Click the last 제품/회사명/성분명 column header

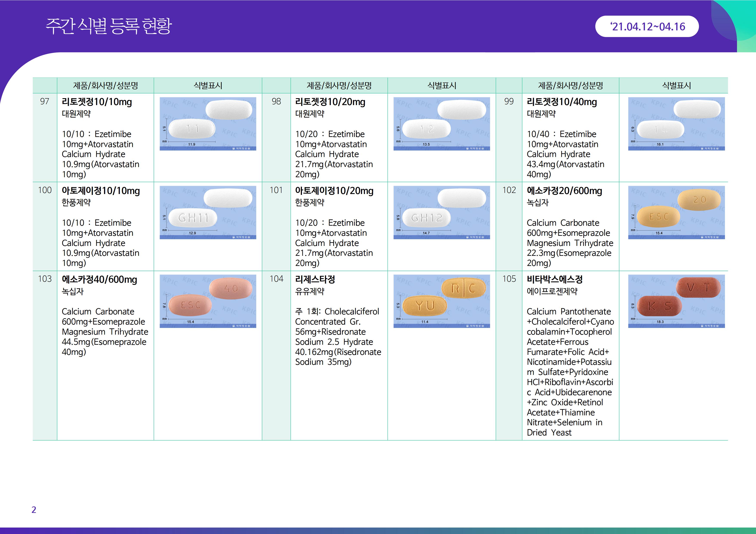click(x=570, y=85)
